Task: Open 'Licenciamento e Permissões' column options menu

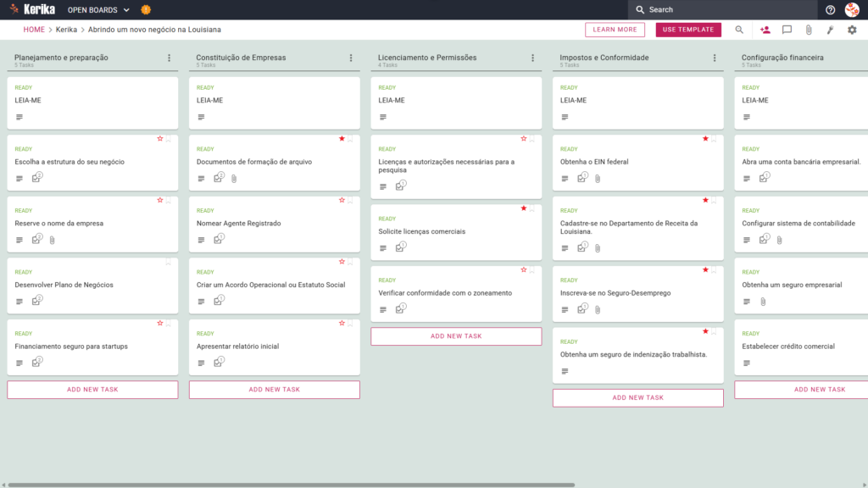Action: [x=533, y=58]
